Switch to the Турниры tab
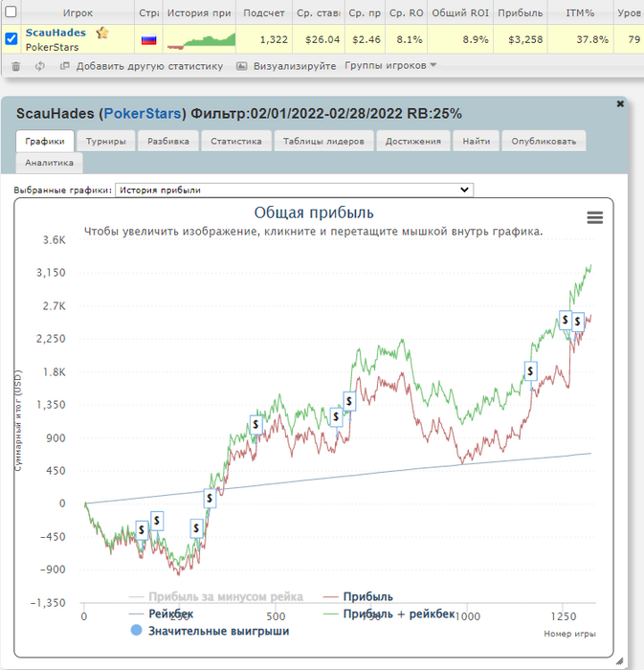Screen dimensions: 644x670 click(105, 141)
